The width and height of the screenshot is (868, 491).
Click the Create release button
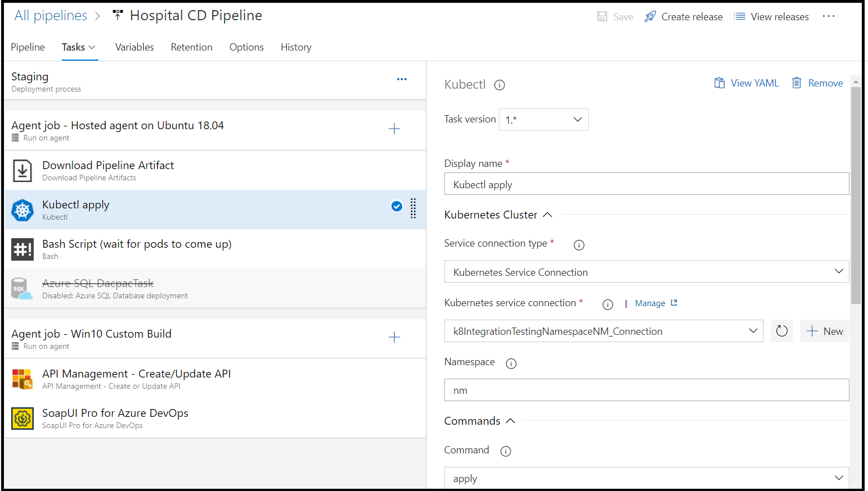684,17
